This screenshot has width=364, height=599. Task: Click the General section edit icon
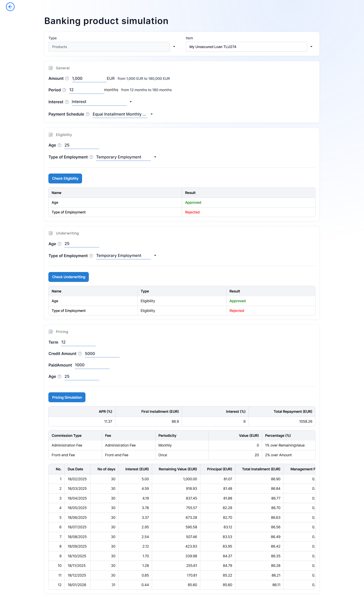pos(51,68)
